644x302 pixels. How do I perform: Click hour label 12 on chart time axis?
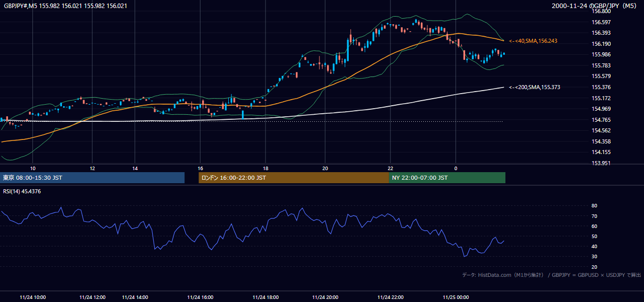(x=92, y=168)
